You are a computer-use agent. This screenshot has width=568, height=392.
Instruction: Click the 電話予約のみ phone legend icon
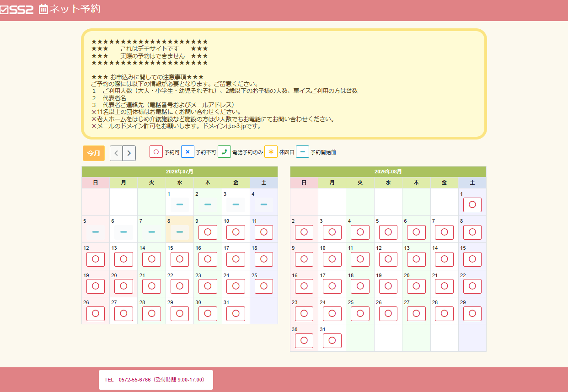(x=224, y=152)
